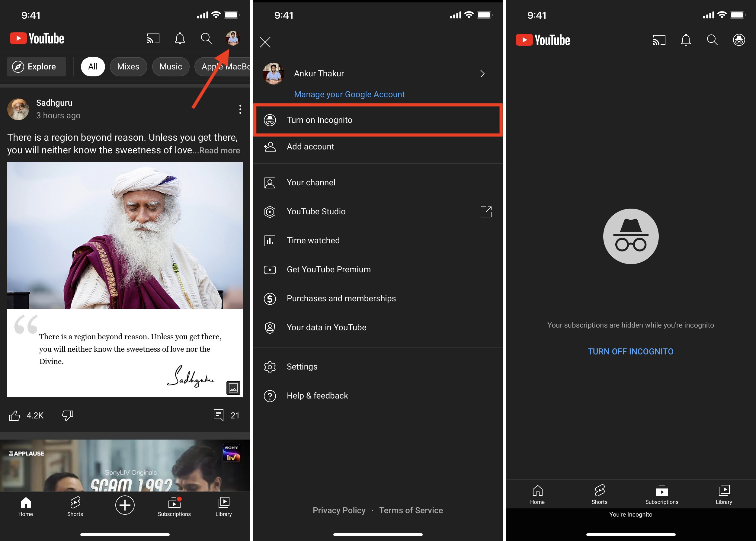756x541 pixels.
Task: Open Subscriptions tab in the incognito screen
Action: [x=662, y=495]
